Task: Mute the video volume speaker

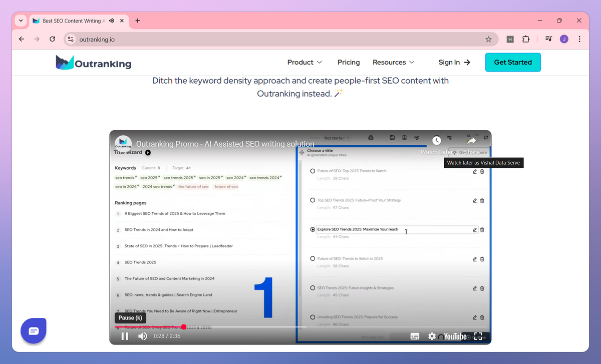Action: [143, 336]
